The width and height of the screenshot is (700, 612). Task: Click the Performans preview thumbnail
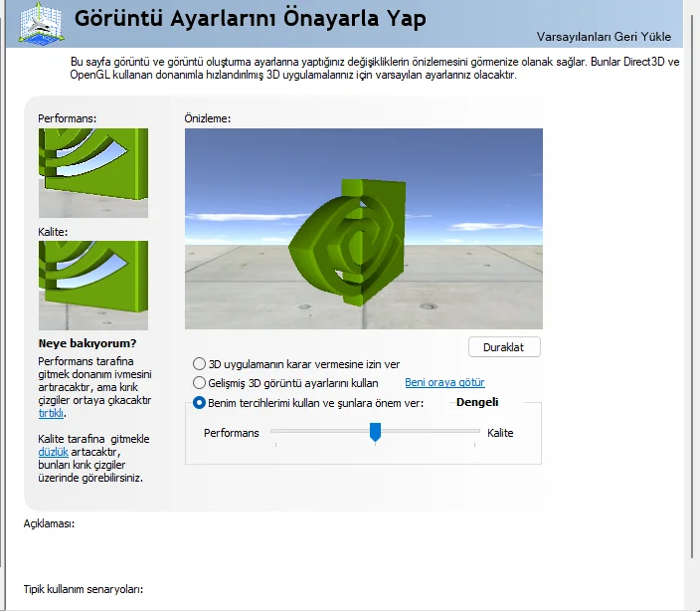pos(93,173)
